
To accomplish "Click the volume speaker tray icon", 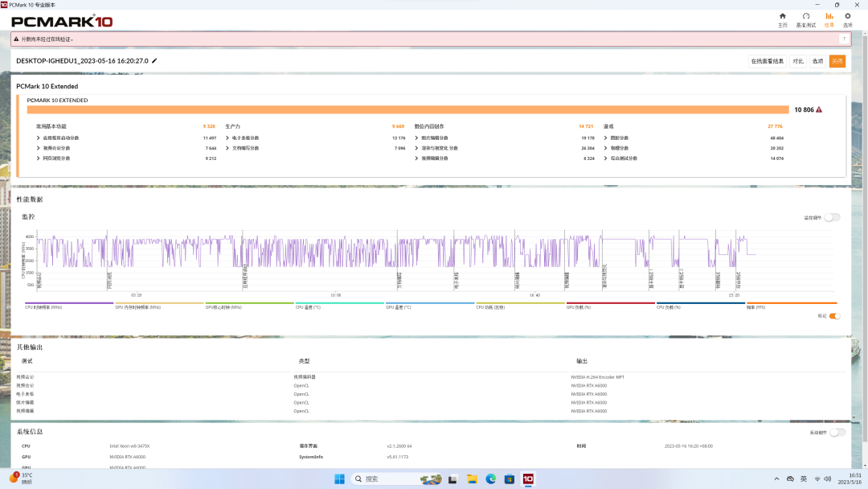I will click(x=828, y=479).
